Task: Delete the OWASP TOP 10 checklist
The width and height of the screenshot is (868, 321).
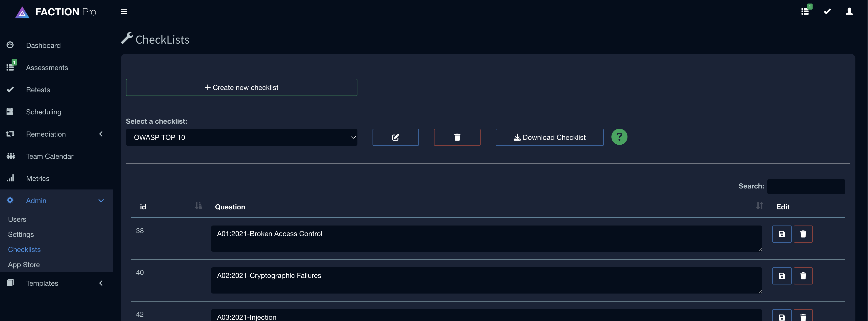Action: (457, 137)
